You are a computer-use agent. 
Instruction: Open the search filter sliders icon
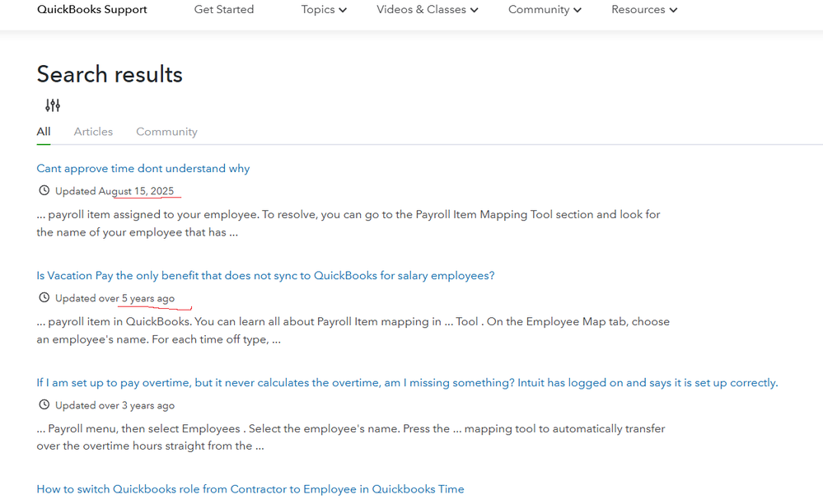click(53, 105)
